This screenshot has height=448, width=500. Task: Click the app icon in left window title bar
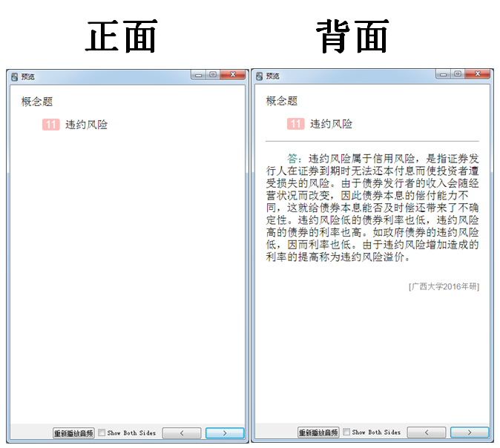pyautogui.click(x=14, y=77)
